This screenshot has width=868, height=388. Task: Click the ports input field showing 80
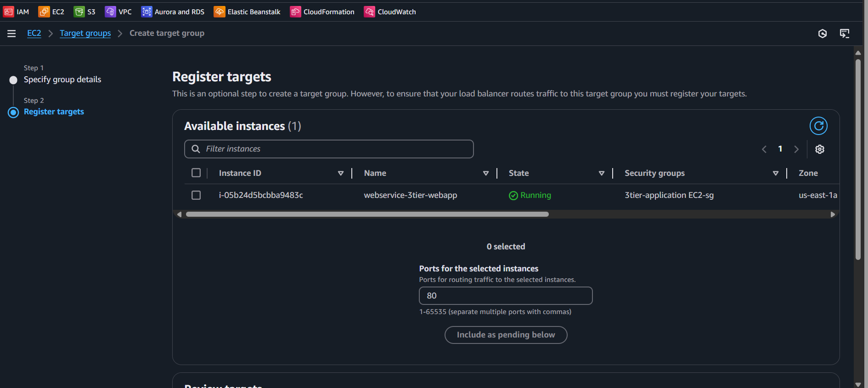506,296
